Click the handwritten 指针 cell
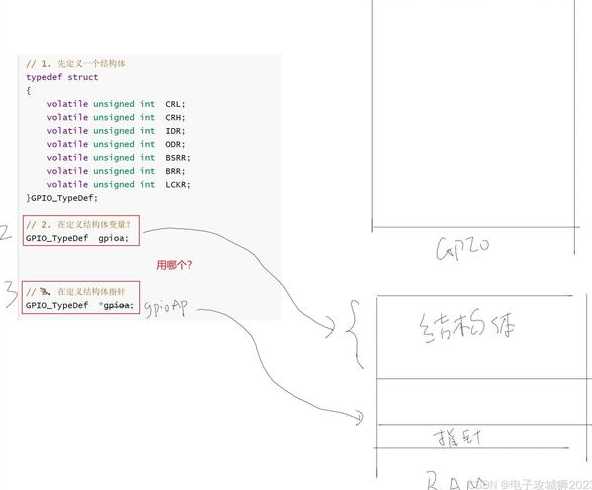 (457, 438)
